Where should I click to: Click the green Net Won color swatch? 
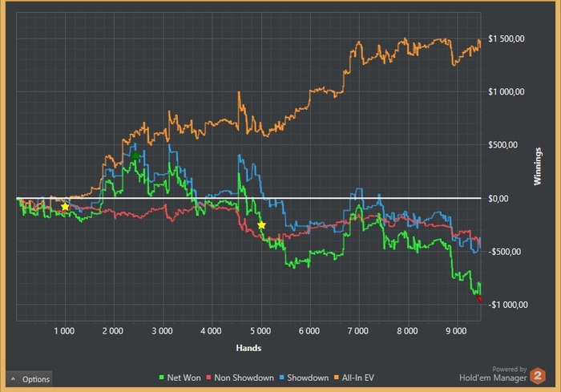coord(161,378)
